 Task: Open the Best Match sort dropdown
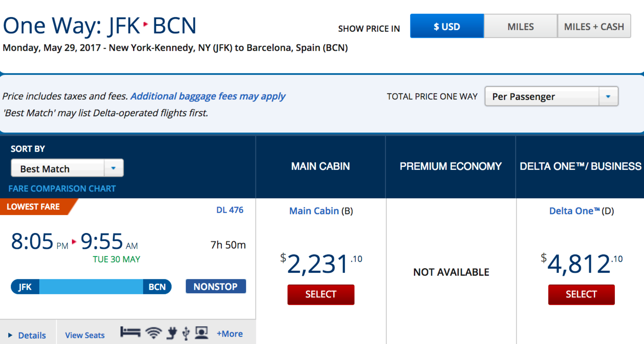(67, 168)
